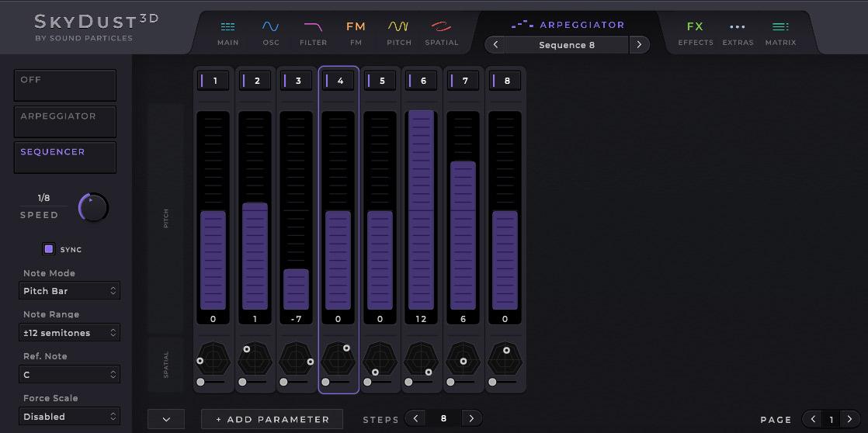Go to next sequence preset
868x433 pixels.
click(x=639, y=45)
